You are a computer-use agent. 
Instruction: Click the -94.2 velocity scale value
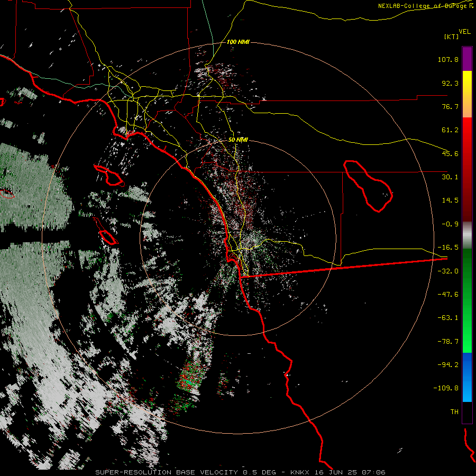pyautogui.click(x=448, y=365)
